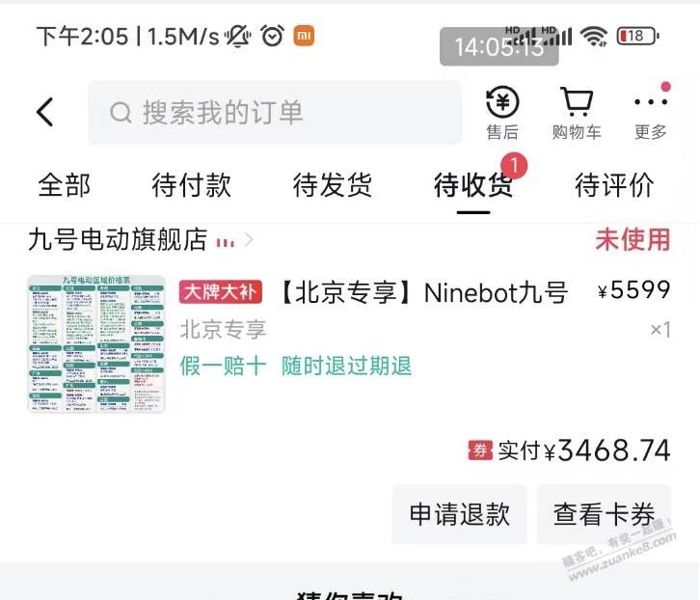
Task: Open the 售后 after-sales icon
Action: (x=502, y=113)
